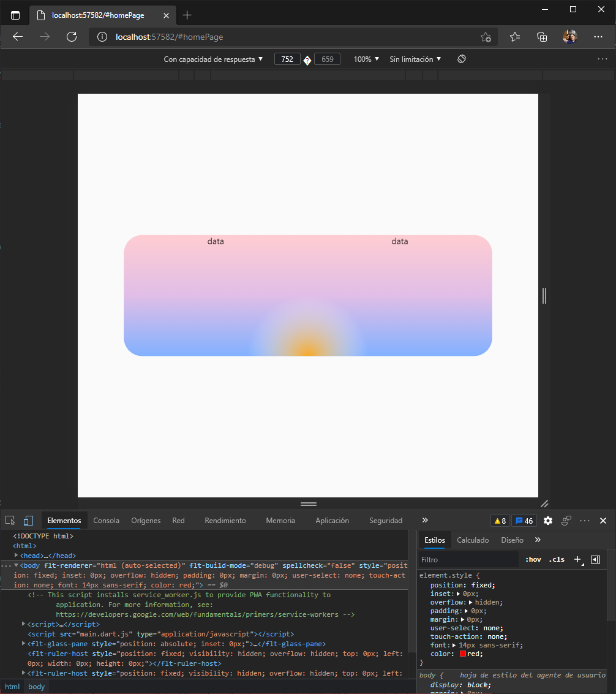Select the inspect element tool
The width and height of the screenshot is (616, 694).
[x=9, y=520]
